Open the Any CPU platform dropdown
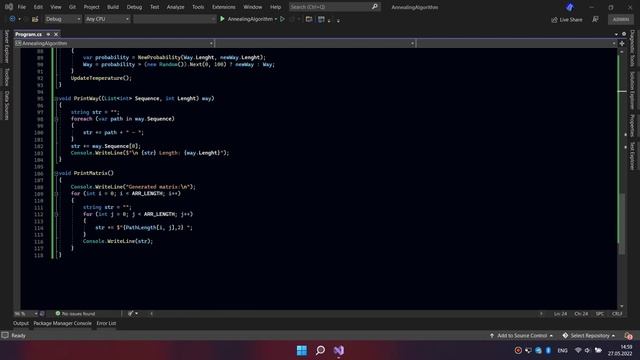The height and width of the screenshot is (360, 640). point(107,19)
